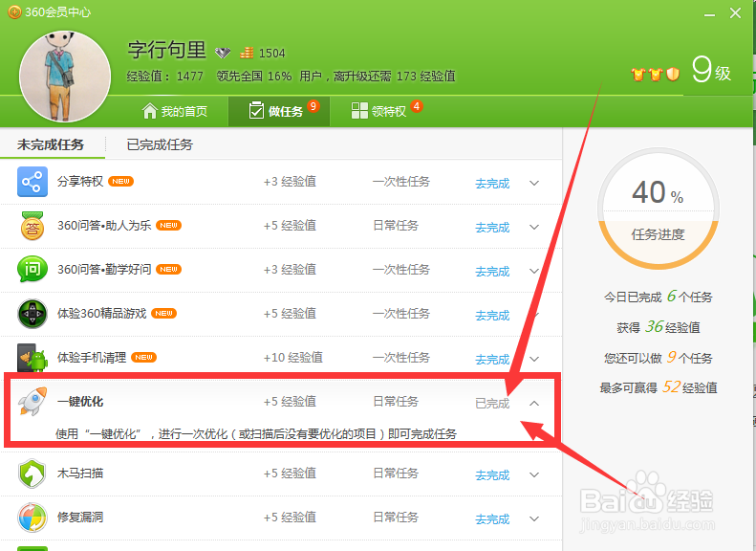Click the 您还可以做 9 个任务 text
The height and width of the screenshot is (551, 756).
[x=659, y=357]
